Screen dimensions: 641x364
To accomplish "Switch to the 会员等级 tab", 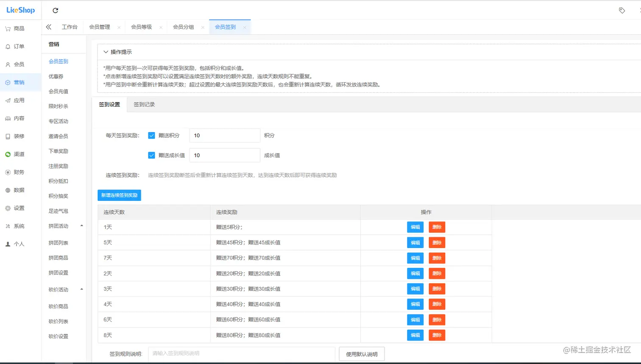I will [142, 27].
